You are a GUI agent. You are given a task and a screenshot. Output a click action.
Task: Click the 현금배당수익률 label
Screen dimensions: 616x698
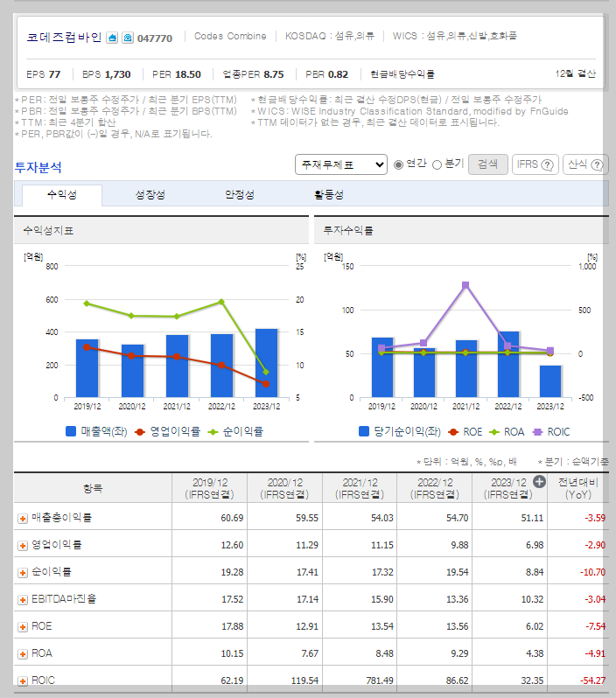click(402, 74)
